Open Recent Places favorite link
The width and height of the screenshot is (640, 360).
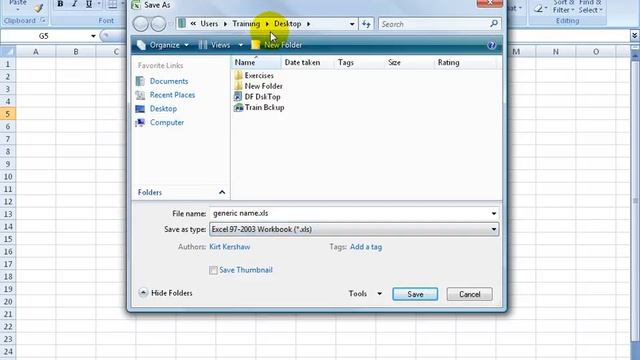coord(172,95)
